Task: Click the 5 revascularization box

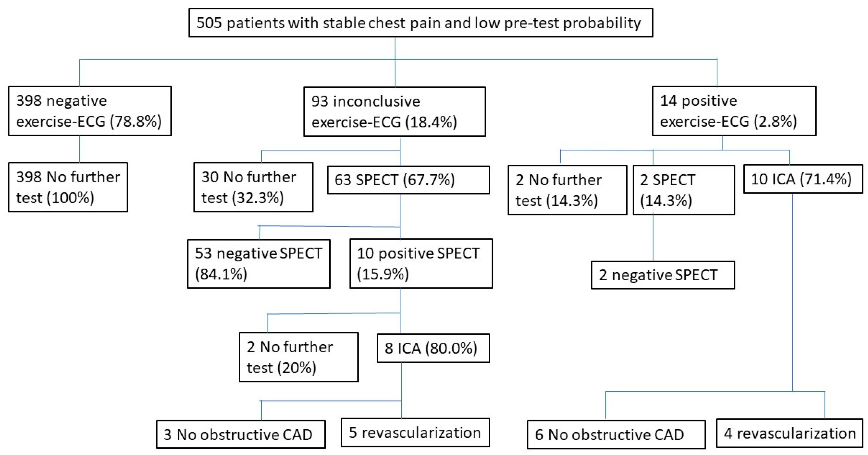Action: pyautogui.click(x=415, y=433)
